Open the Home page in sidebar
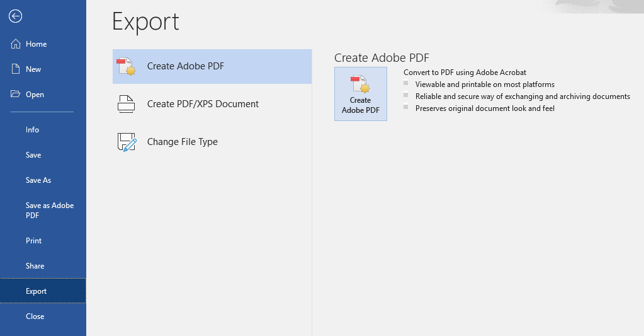Viewport: 644px width, 336px height. click(43, 44)
